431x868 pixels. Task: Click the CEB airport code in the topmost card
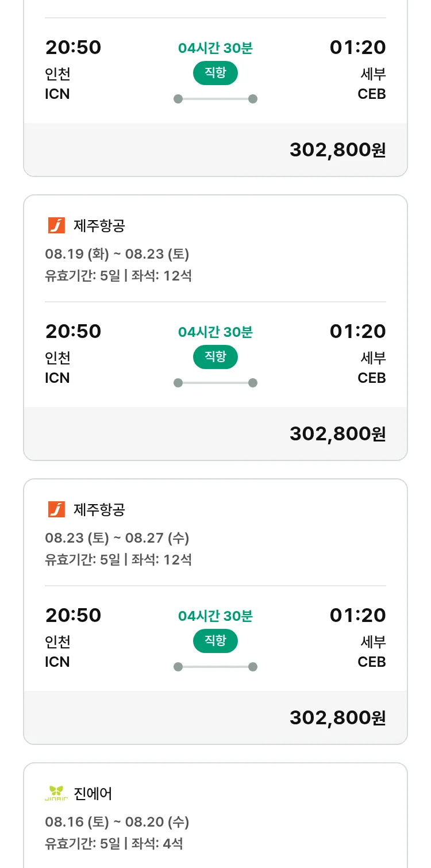point(371,94)
